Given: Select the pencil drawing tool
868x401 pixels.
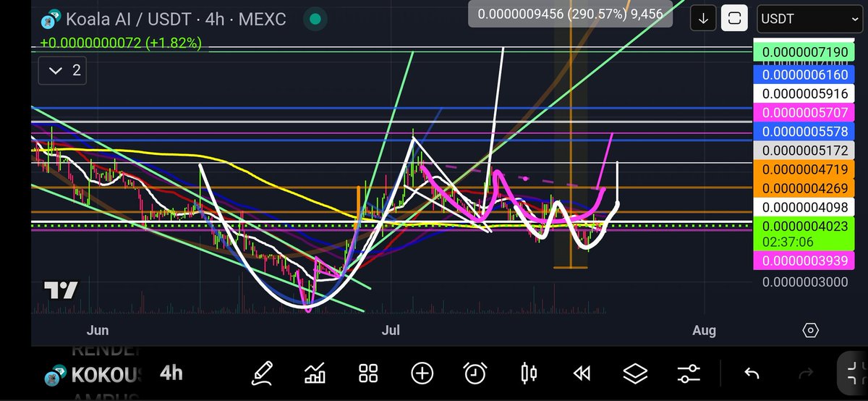Looking at the screenshot, I should coord(262,373).
